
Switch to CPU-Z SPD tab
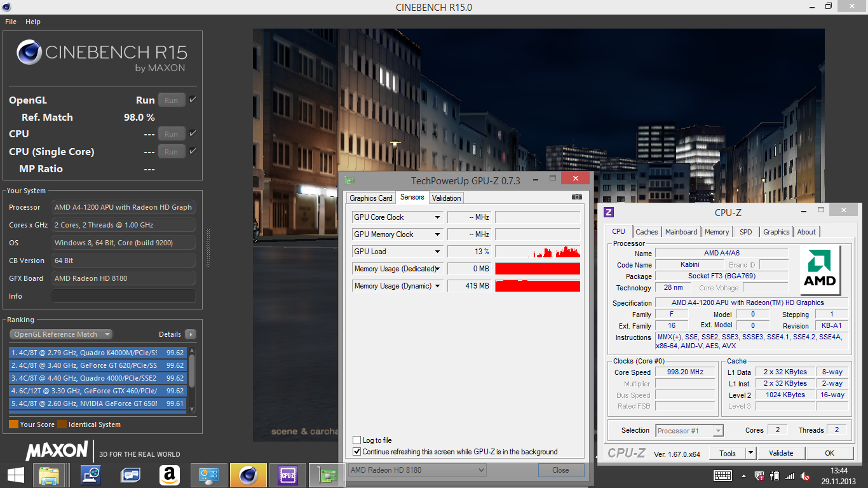tap(746, 232)
